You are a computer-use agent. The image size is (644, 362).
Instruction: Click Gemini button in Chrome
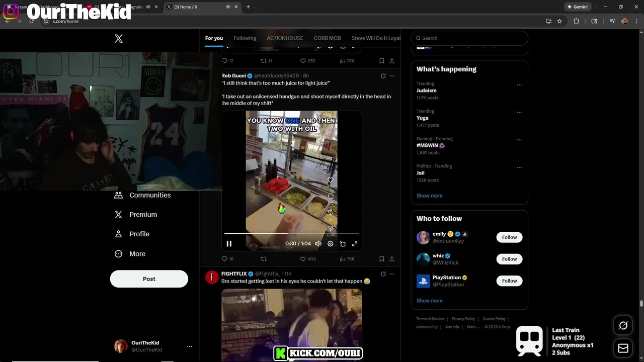[x=577, y=7]
